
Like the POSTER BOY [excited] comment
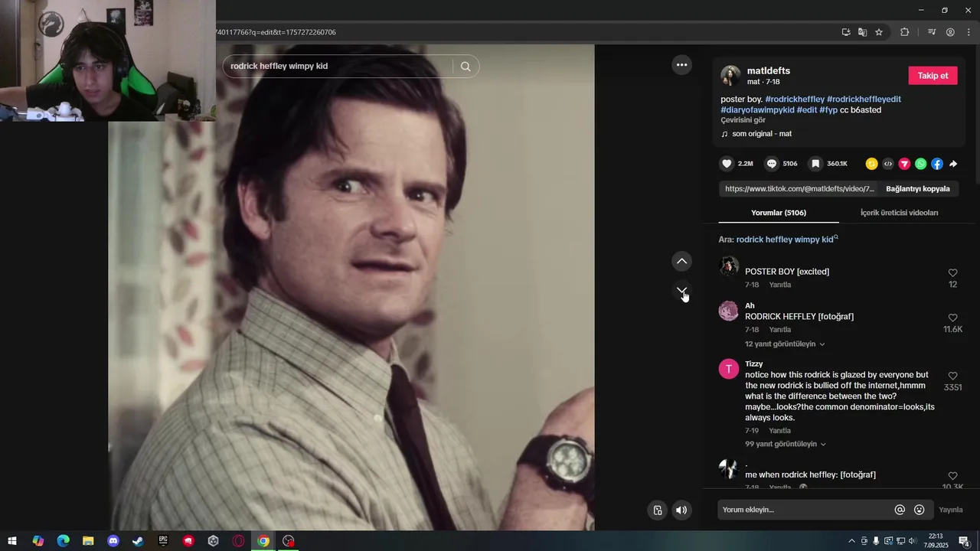(x=953, y=272)
